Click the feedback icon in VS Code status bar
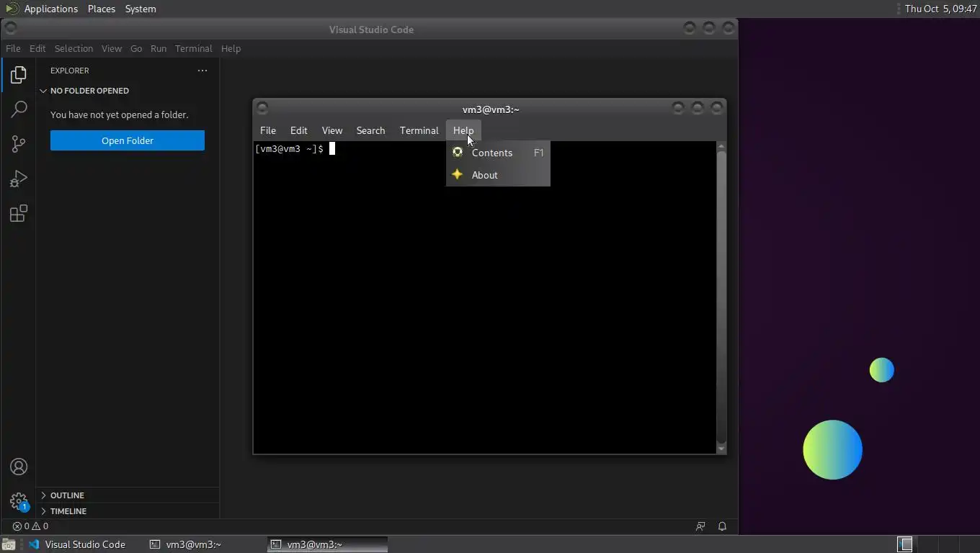 (x=700, y=526)
